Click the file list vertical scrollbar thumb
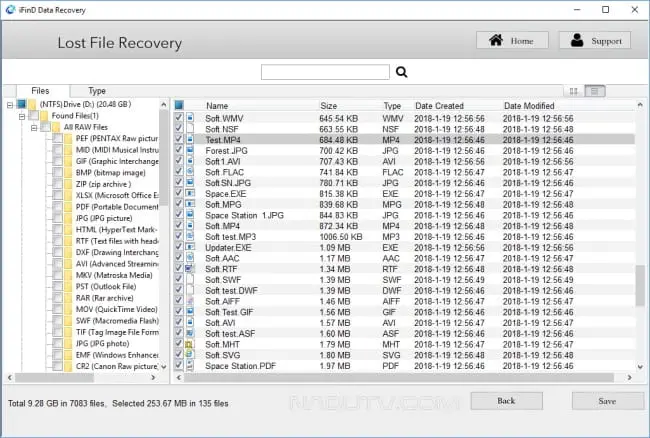 point(640,286)
